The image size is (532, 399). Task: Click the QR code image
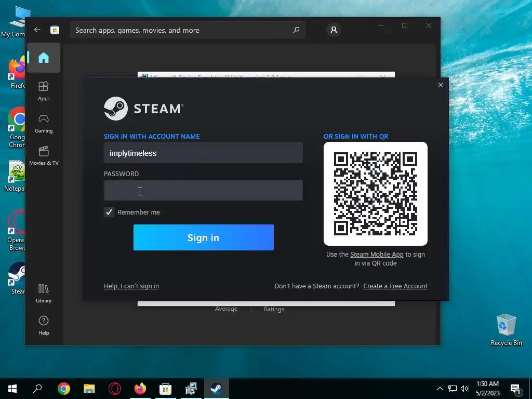point(376,194)
